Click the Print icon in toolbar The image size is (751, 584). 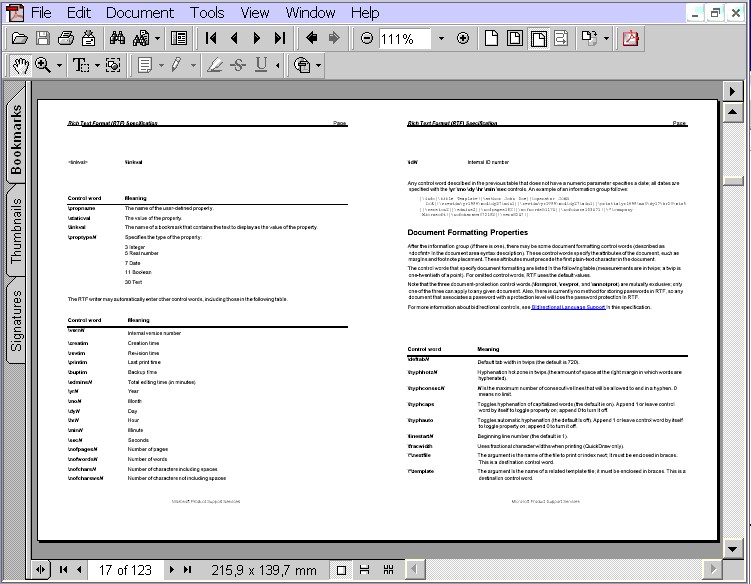66,39
